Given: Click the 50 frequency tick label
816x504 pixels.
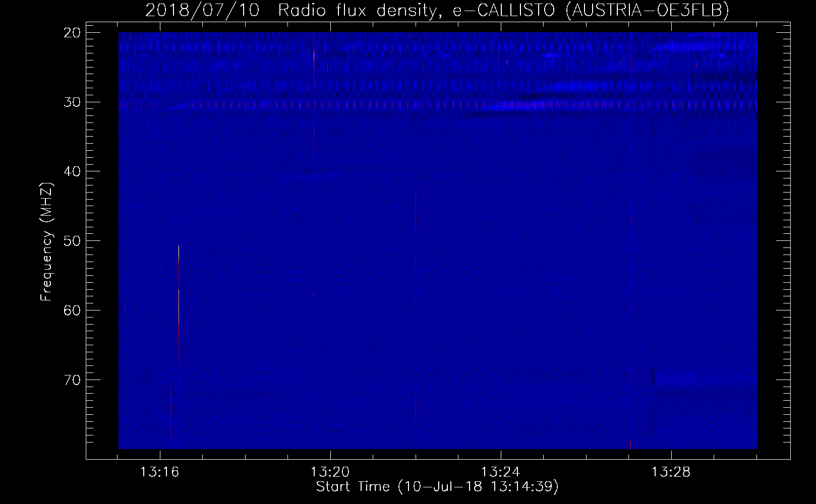Looking at the screenshot, I should (x=71, y=240).
